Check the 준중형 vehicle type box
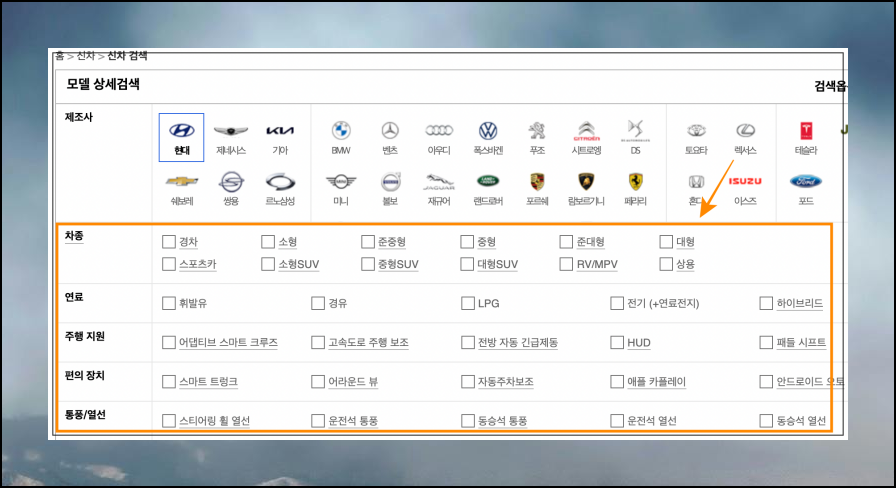896x488 pixels. [x=367, y=242]
